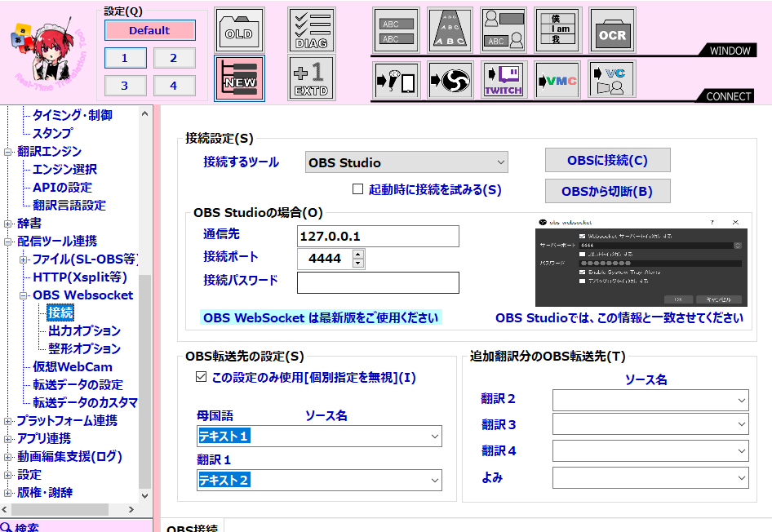Switch to settings preset 3
The width and height of the screenshot is (772, 532).
(125, 86)
